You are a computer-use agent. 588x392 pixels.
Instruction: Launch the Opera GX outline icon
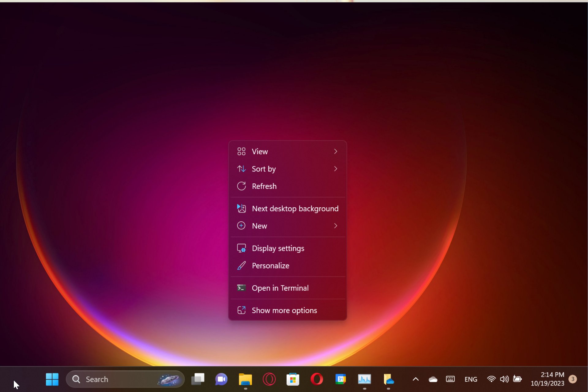(x=269, y=379)
